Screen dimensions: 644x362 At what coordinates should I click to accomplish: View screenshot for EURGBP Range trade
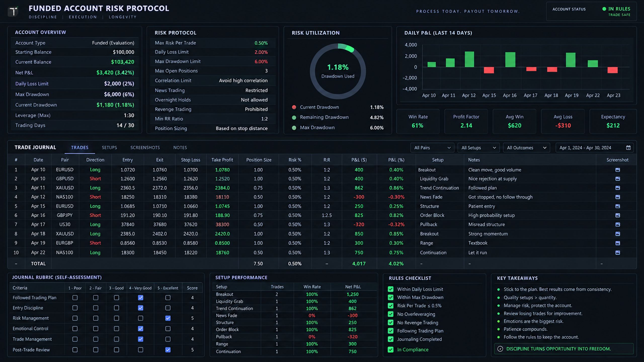[618, 243]
